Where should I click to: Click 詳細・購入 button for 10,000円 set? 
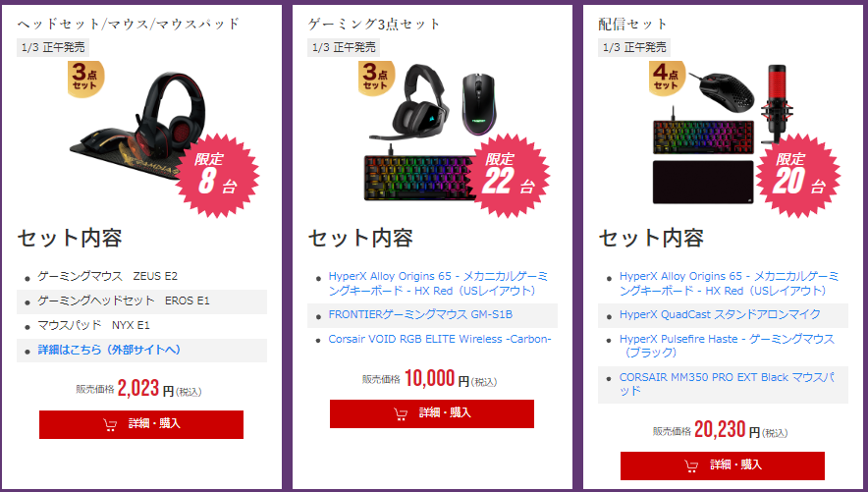click(x=432, y=413)
